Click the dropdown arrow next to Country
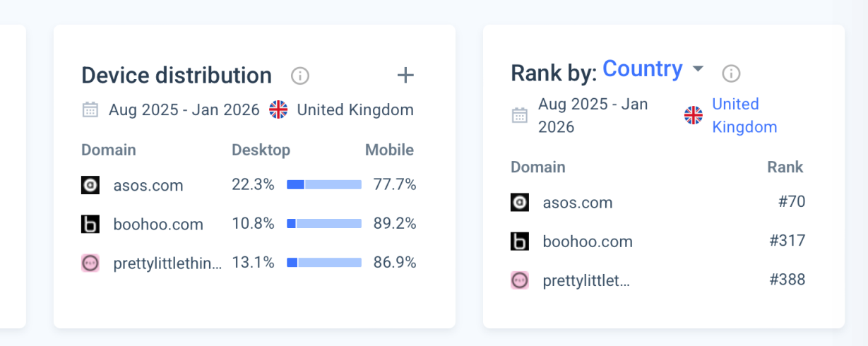The height and width of the screenshot is (346, 868). pos(698,69)
